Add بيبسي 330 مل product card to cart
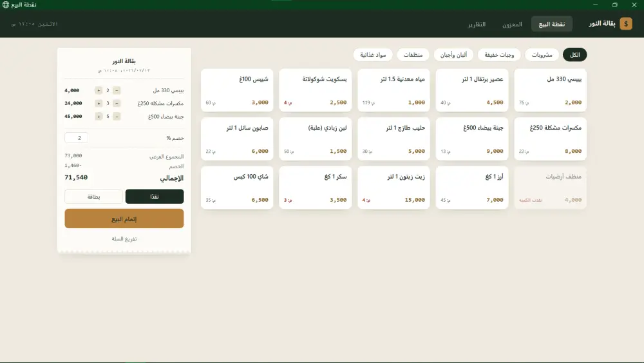 tap(551, 90)
